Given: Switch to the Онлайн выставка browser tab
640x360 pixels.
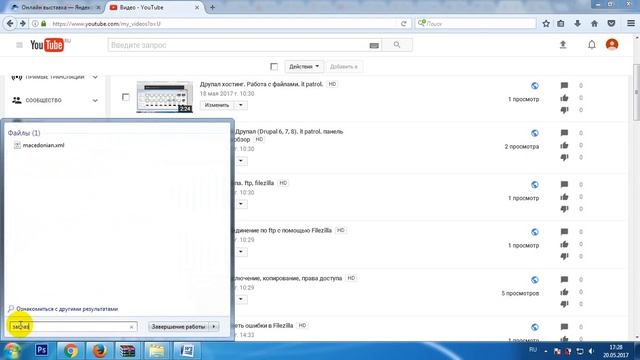Looking at the screenshot, I should (56, 7).
